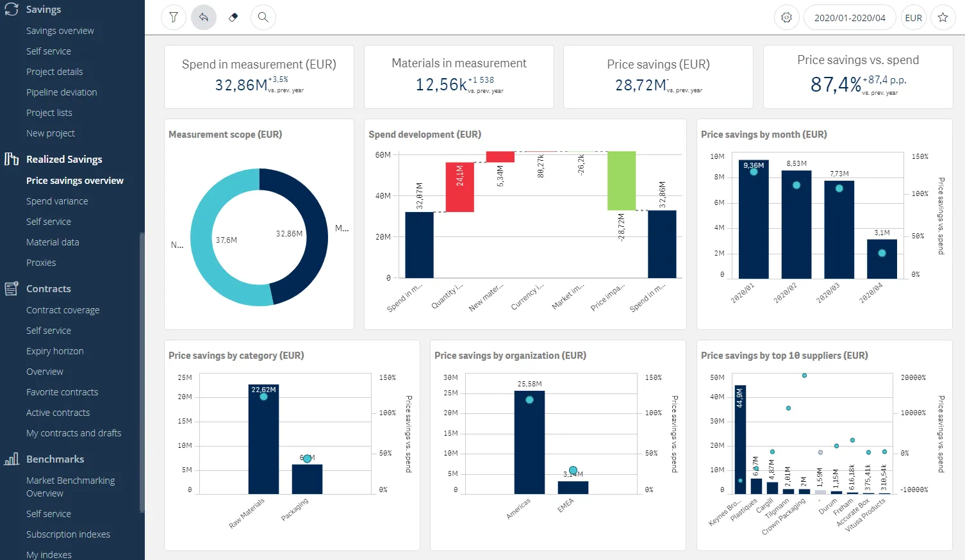The image size is (965, 560).
Task: Select the 2020/01 monthly savings bar
Action: coord(754,219)
